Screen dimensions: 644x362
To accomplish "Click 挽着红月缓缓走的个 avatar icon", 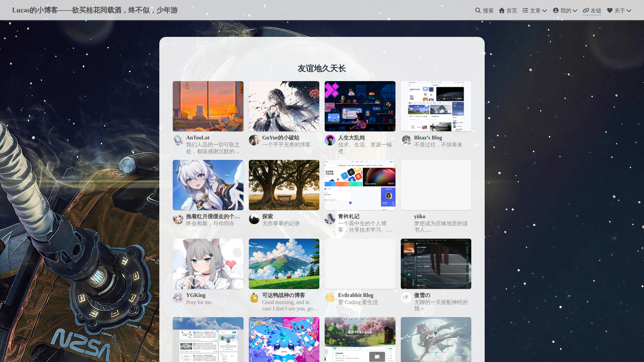I will pos(178,219).
